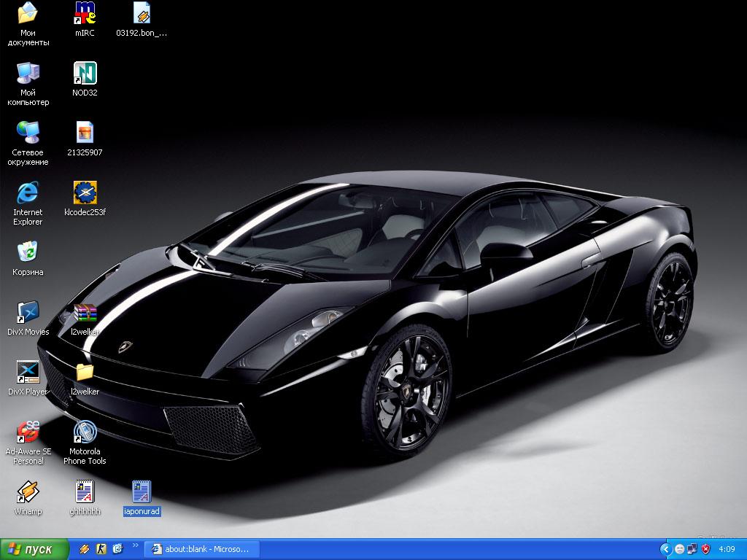The image size is (747, 560).
Task: Select the klcodec253f installer icon
Action: (x=85, y=193)
